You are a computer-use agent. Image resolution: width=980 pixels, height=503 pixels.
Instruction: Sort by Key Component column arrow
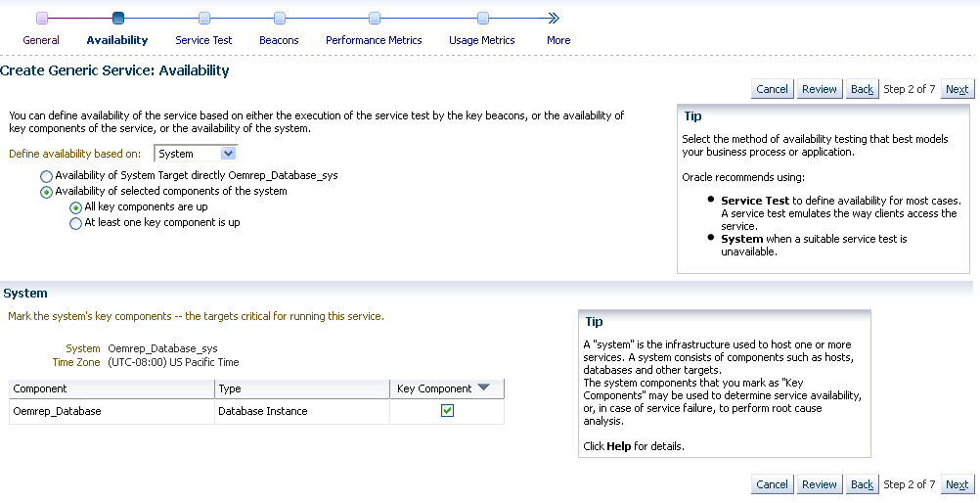483,388
